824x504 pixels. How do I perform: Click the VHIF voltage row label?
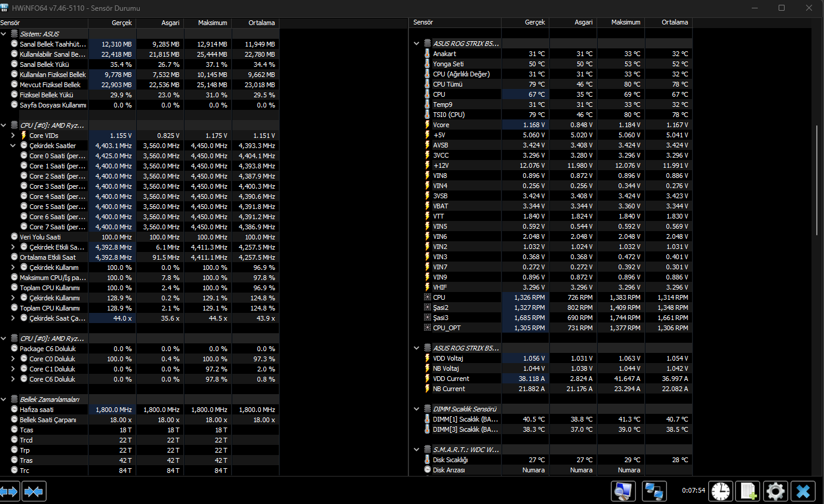tap(440, 287)
